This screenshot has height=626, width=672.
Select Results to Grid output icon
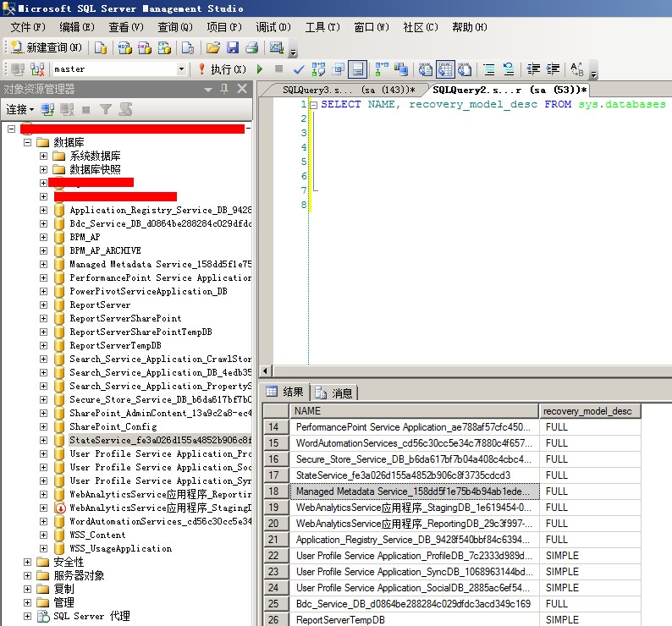point(445,69)
